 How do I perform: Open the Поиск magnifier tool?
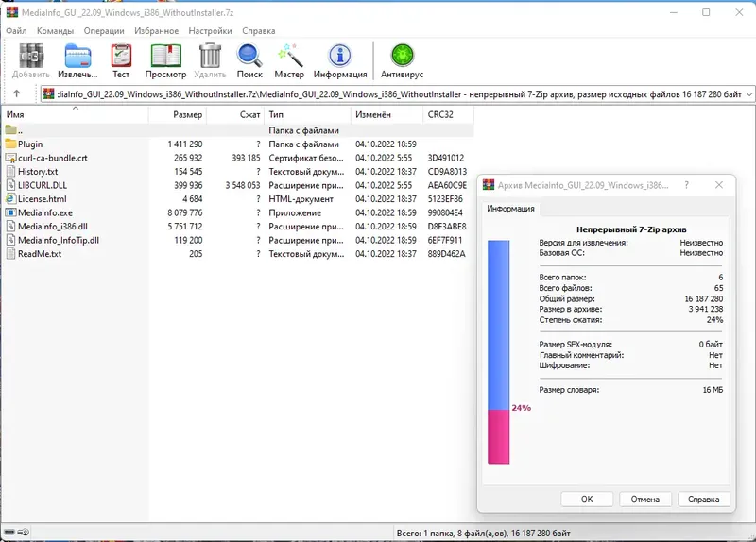pyautogui.click(x=249, y=56)
